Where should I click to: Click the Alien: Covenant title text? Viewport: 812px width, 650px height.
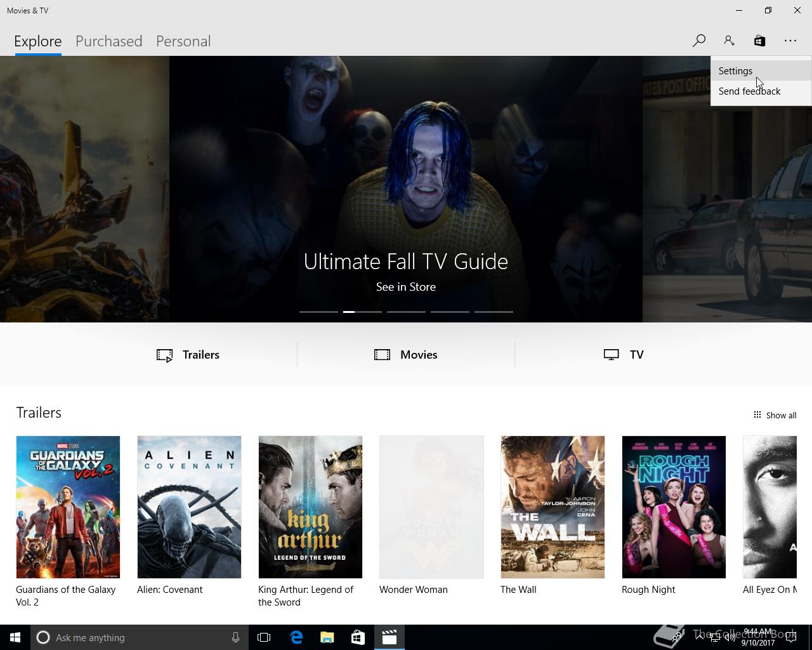(170, 590)
